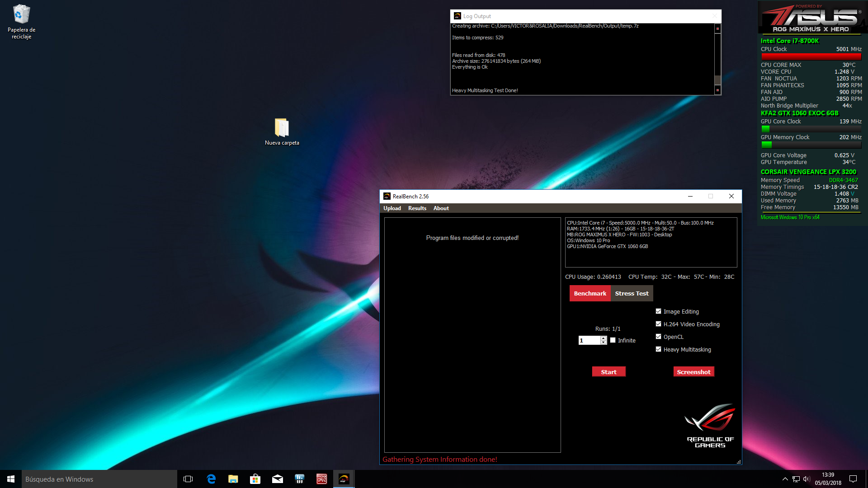Click the RealBench title bar icon
This screenshot has width=868, height=488.
pyautogui.click(x=387, y=196)
